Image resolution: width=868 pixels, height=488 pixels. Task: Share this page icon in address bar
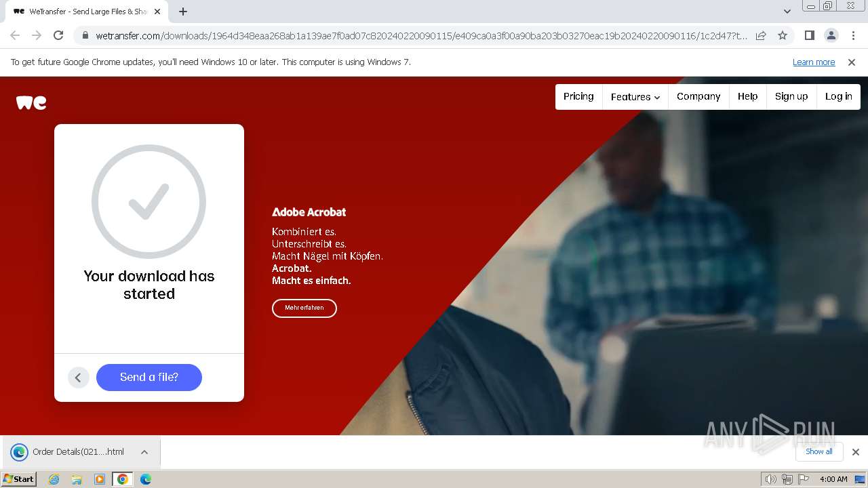click(761, 35)
